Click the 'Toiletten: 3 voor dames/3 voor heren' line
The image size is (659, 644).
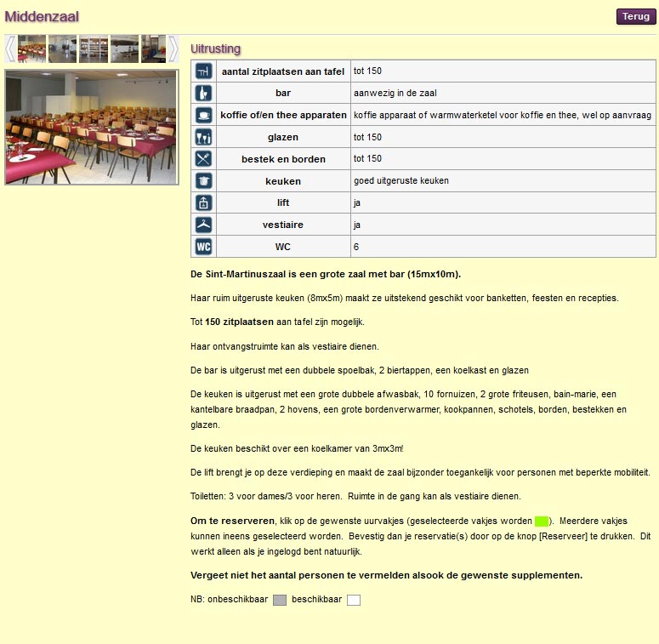[x=355, y=496]
